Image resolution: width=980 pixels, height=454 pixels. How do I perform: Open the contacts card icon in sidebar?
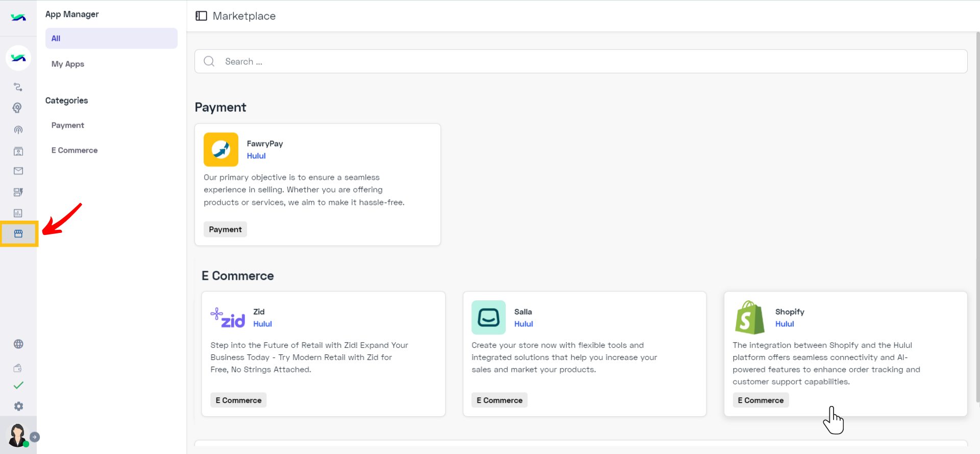point(18,151)
